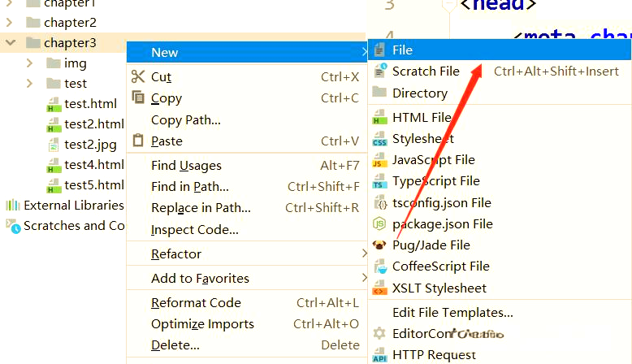Click the test2.jpg image file icon
The image size is (632, 364).
pos(53,145)
